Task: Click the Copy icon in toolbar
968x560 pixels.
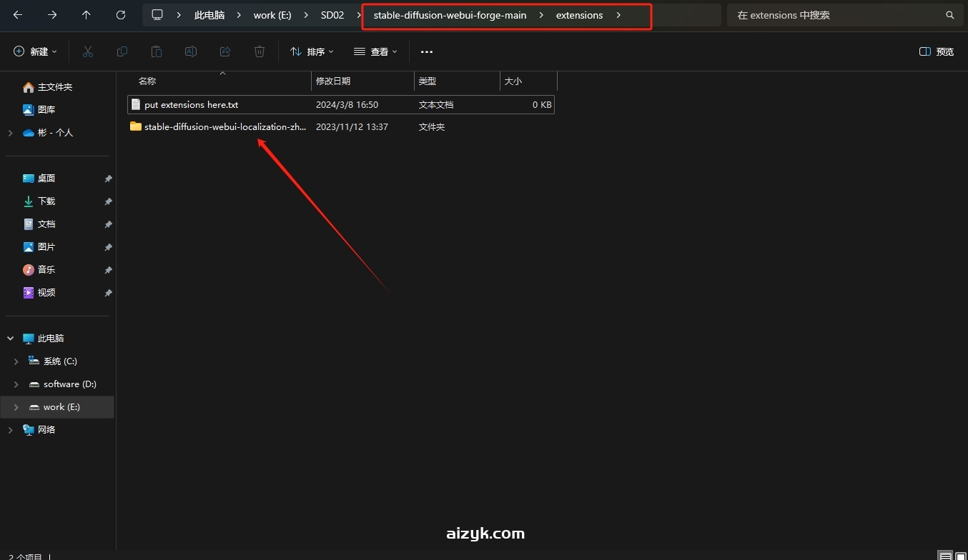Action: click(x=122, y=51)
